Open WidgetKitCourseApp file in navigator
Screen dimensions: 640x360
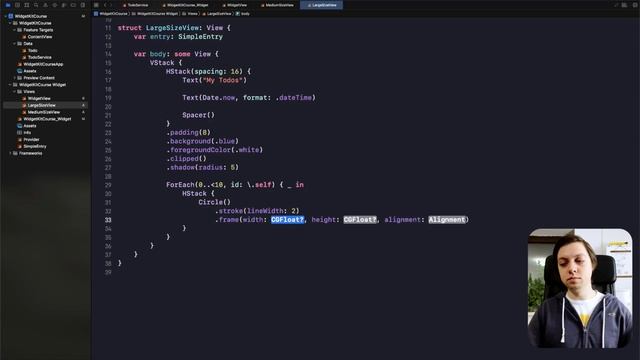(x=43, y=64)
